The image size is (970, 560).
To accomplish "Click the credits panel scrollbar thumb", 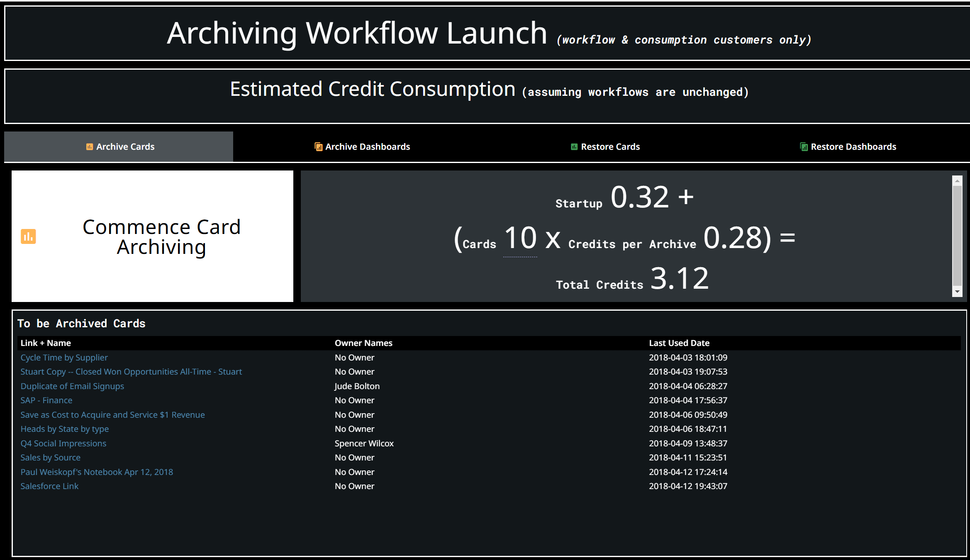I will coord(957,236).
